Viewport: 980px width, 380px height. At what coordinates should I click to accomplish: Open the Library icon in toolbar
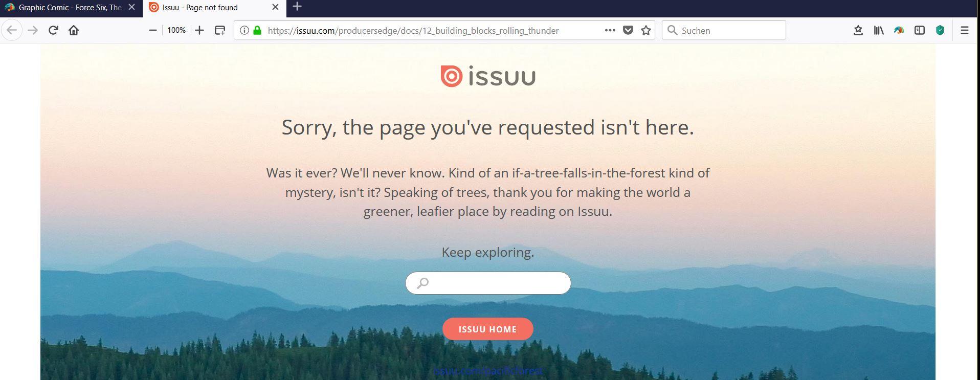[879, 30]
